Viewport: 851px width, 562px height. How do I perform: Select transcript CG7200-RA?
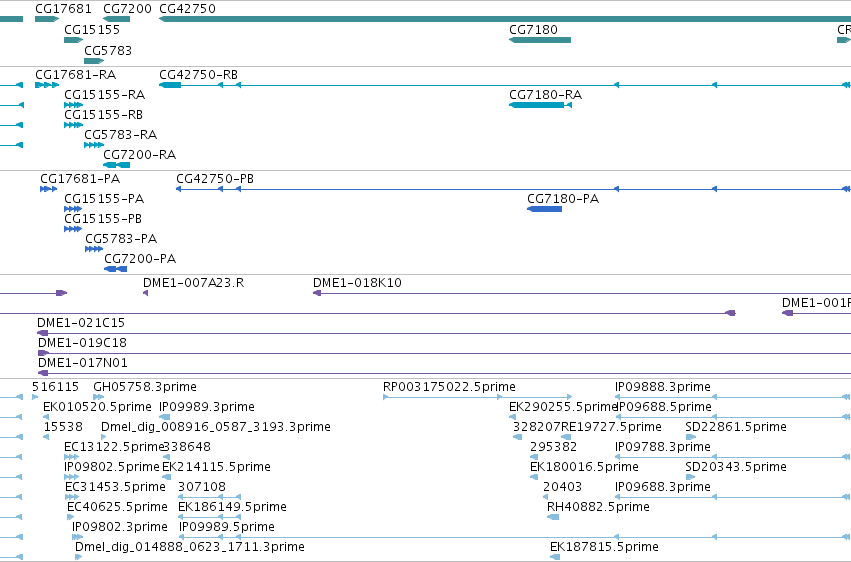point(117,165)
